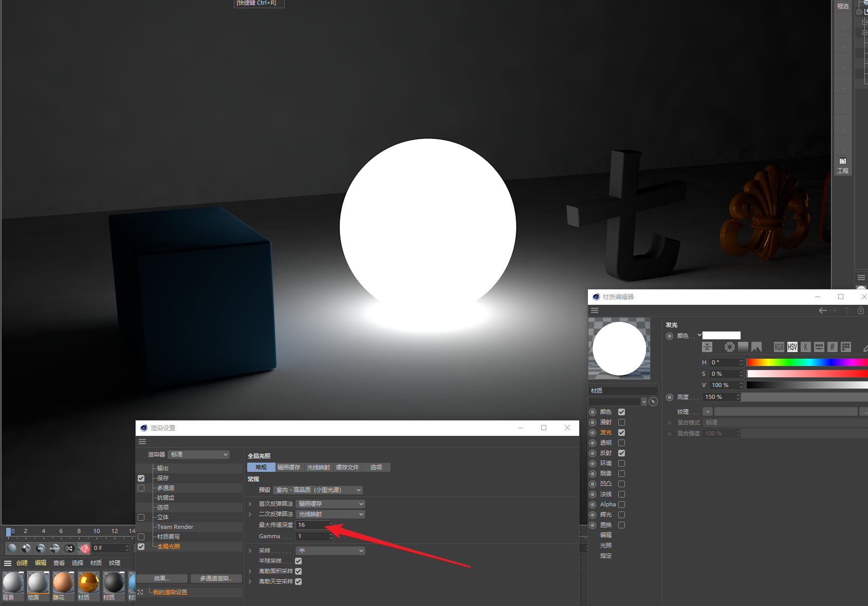Switch color mode to RGB
This screenshot has width=868, height=606.
pyautogui.click(x=779, y=347)
